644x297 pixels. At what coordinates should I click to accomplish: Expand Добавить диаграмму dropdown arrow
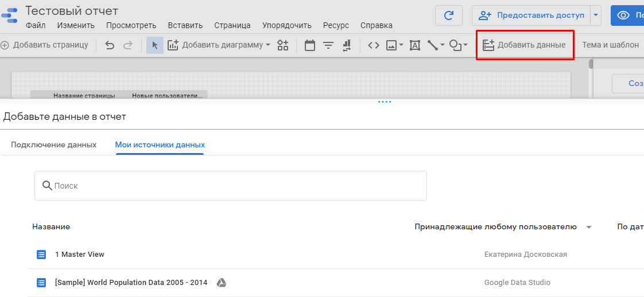click(268, 45)
